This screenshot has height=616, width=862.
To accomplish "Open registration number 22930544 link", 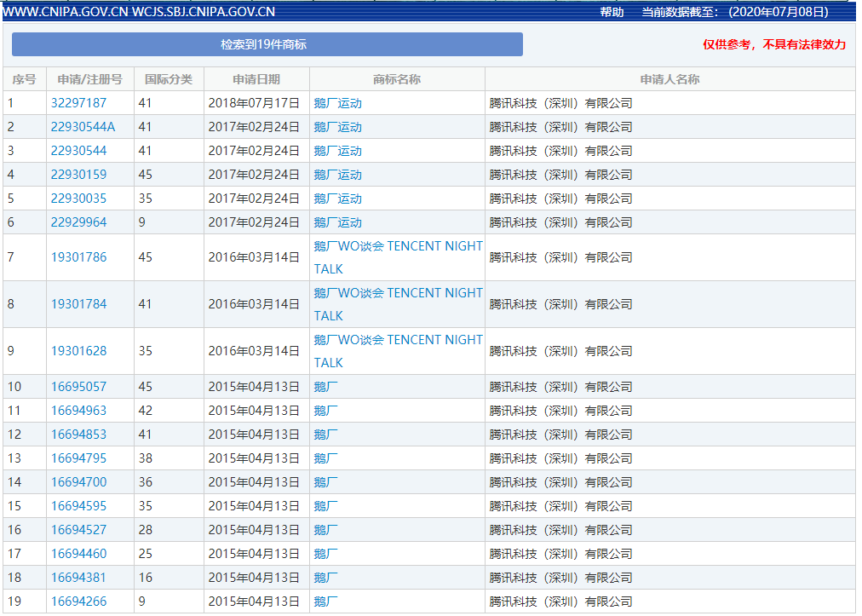I will 78,151.
